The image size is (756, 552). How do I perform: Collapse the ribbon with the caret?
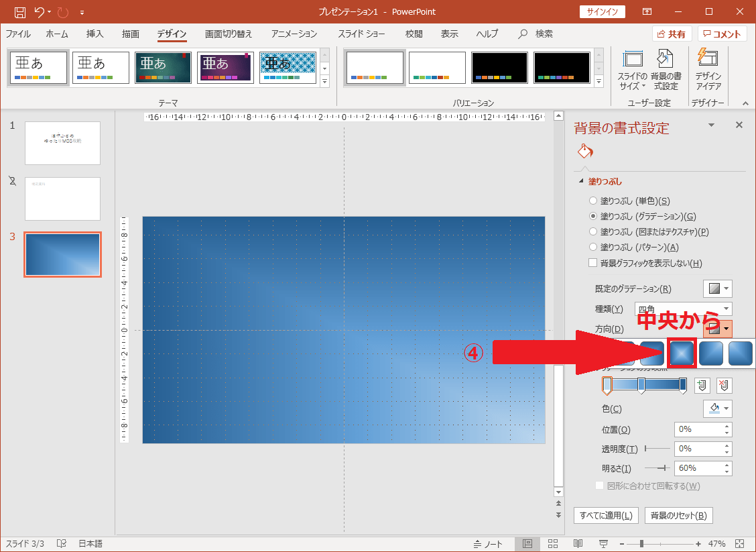[x=745, y=103]
